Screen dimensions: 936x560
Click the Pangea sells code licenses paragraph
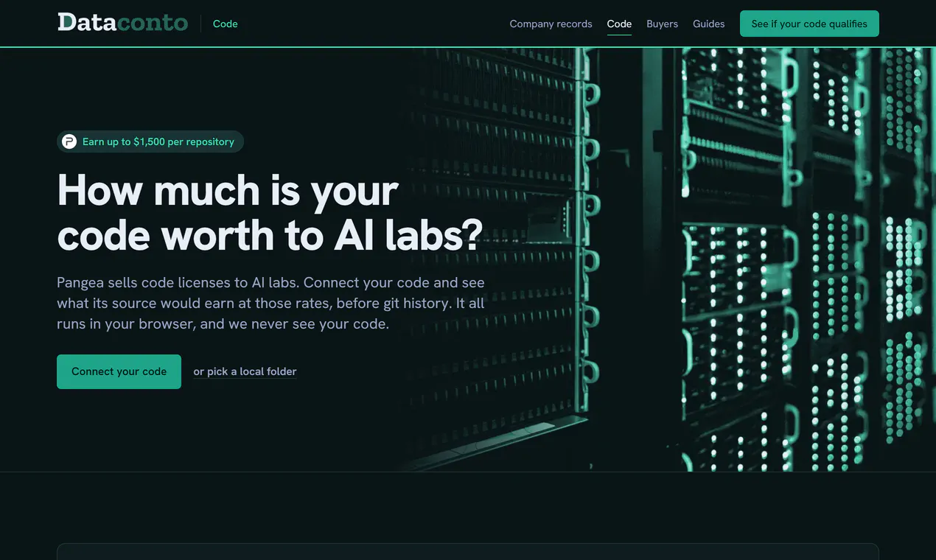click(271, 303)
